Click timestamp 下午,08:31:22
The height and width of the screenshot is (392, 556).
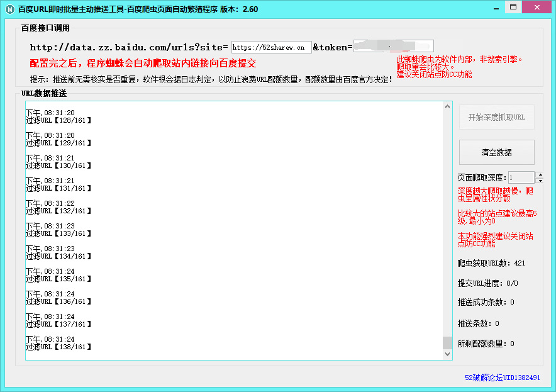[50, 204]
